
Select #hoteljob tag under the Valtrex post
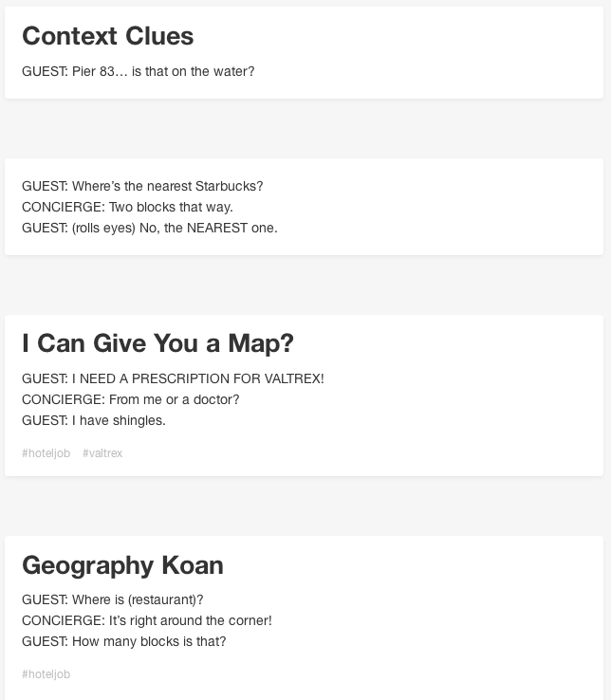tap(46, 453)
